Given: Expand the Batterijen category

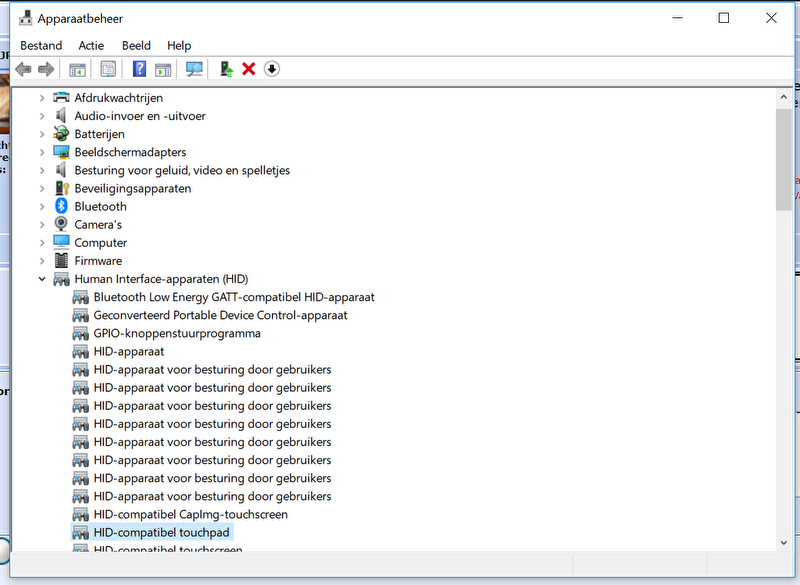Looking at the screenshot, I should (x=42, y=135).
